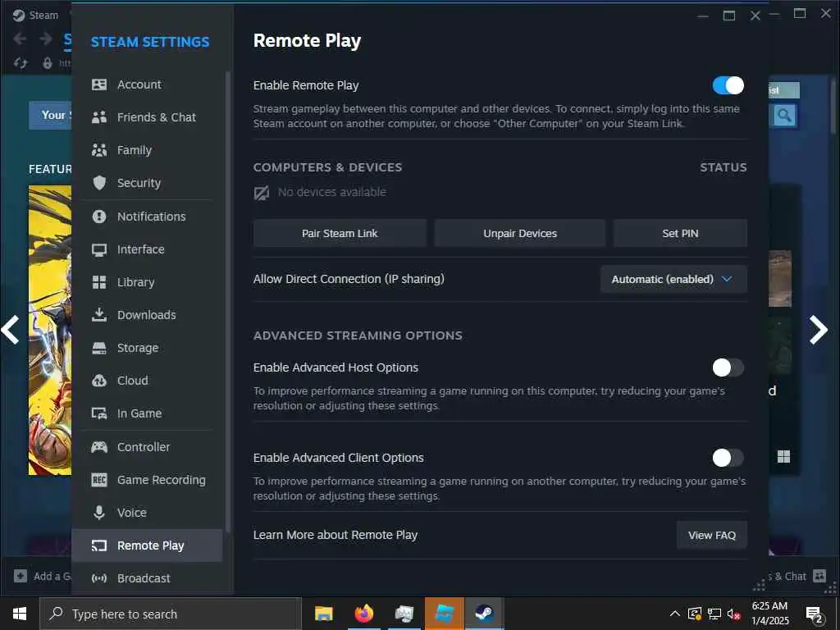Viewport: 840px width, 630px height.
Task: Click the Unpair Devices button
Action: [519, 233]
